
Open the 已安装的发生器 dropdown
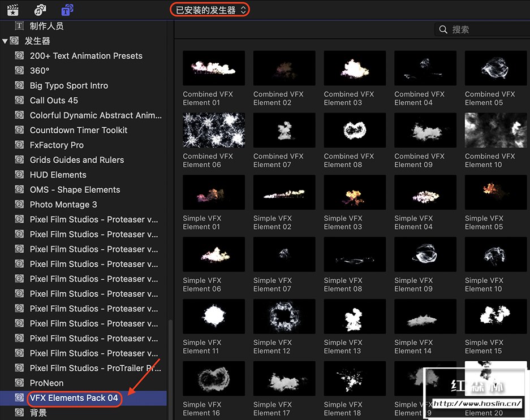click(x=209, y=10)
